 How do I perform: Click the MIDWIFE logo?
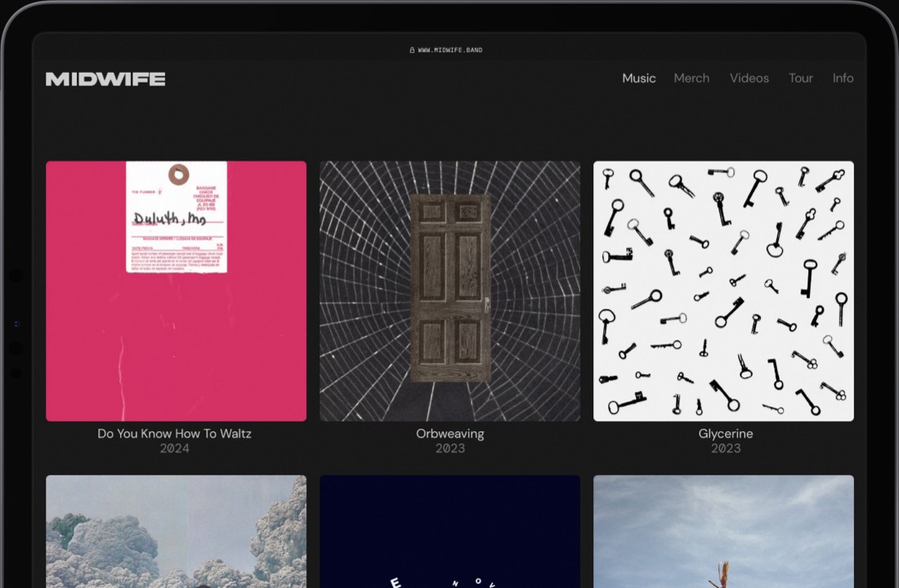coord(105,79)
